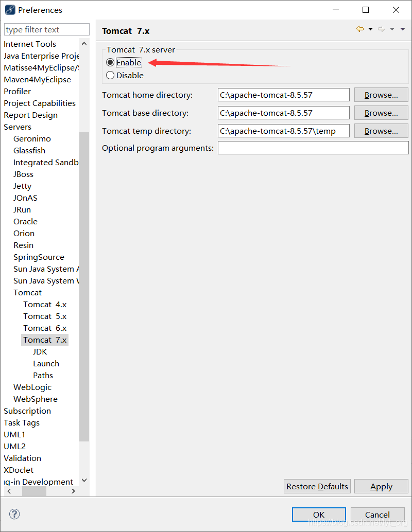
Task: Browse for Tomcat base directory
Action: pyautogui.click(x=381, y=113)
